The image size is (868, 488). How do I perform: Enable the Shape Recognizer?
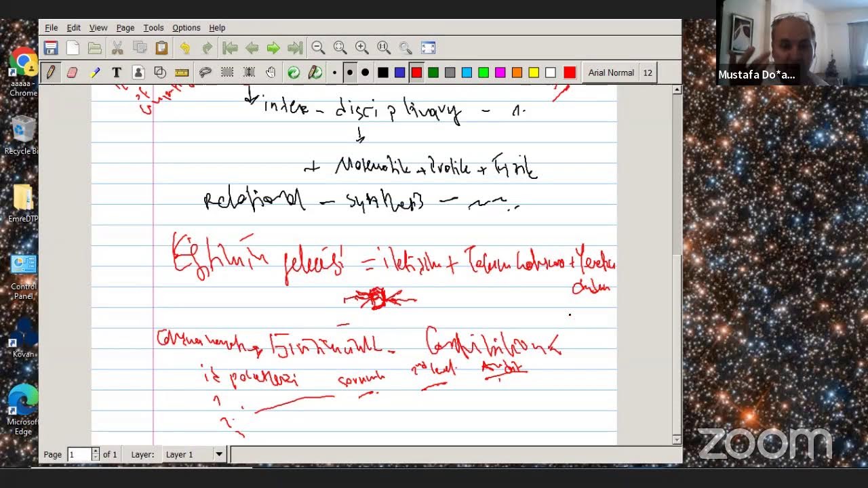click(x=160, y=73)
